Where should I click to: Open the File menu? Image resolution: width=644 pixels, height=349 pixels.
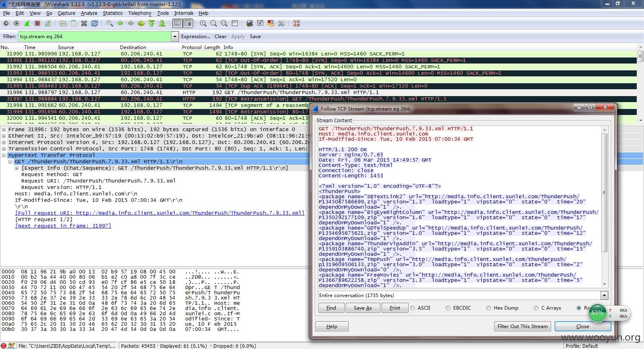click(x=6, y=13)
